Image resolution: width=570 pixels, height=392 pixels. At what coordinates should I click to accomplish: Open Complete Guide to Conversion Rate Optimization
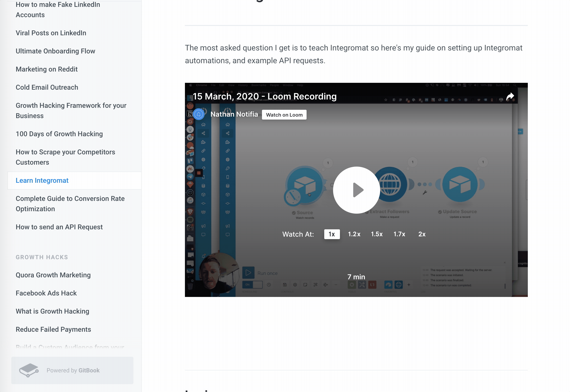point(70,204)
